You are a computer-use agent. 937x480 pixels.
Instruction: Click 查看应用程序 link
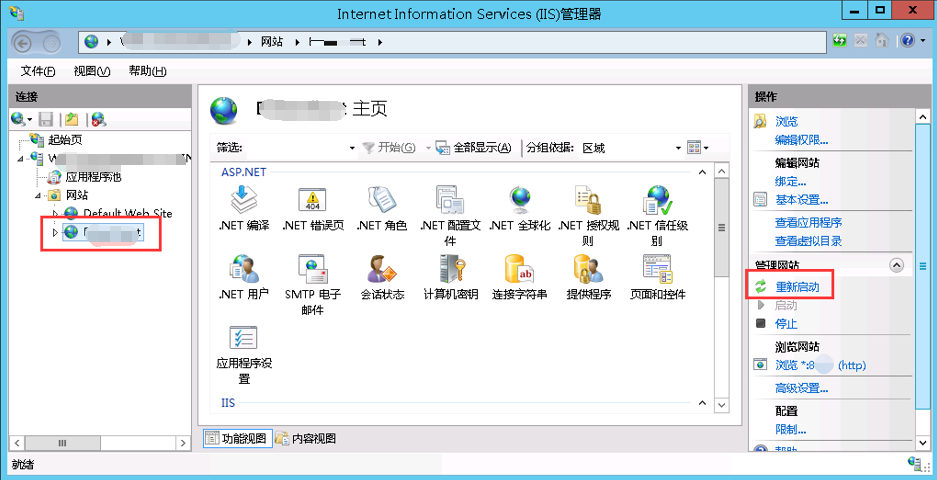tap(809, 223)
